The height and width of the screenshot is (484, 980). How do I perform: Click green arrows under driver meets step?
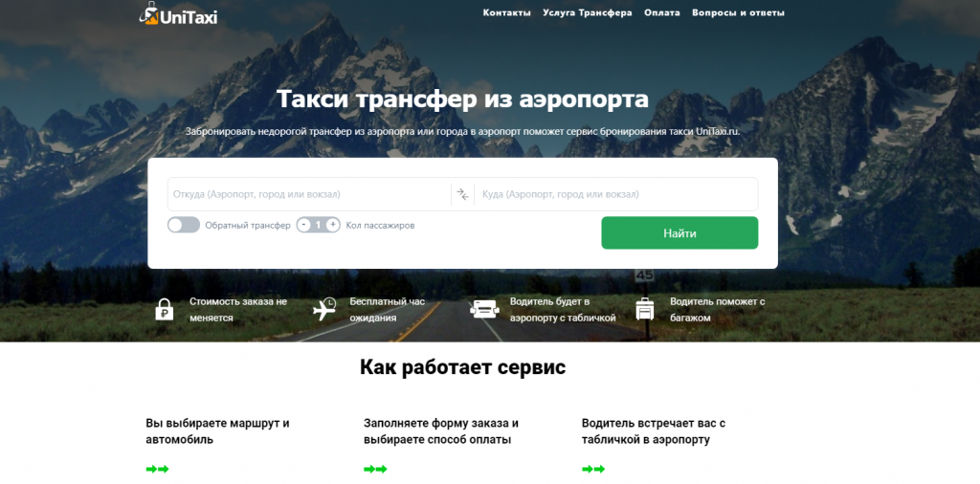(x=593, y=469)
